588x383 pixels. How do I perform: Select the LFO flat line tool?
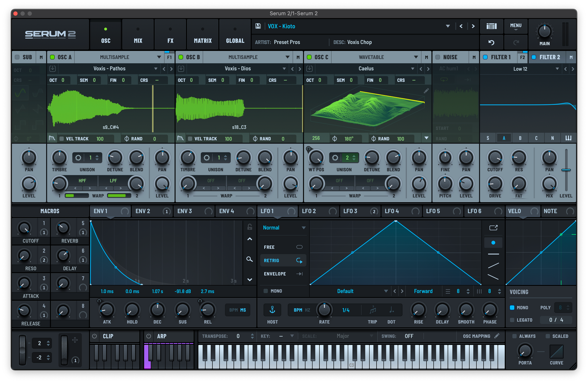coord(493,254)
